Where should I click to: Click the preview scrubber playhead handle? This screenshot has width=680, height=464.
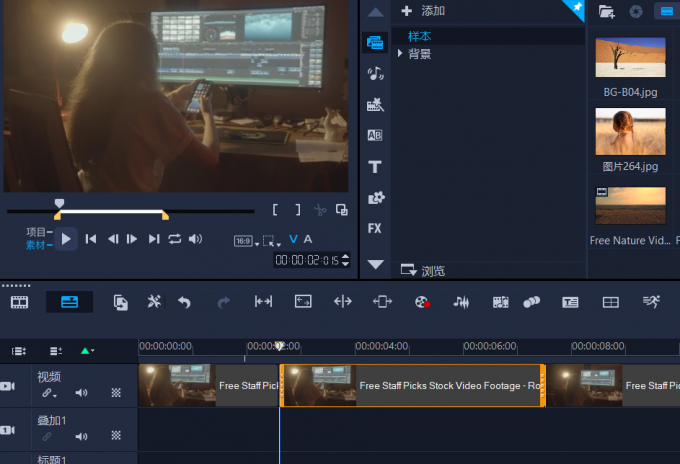(x=59, y=203)
